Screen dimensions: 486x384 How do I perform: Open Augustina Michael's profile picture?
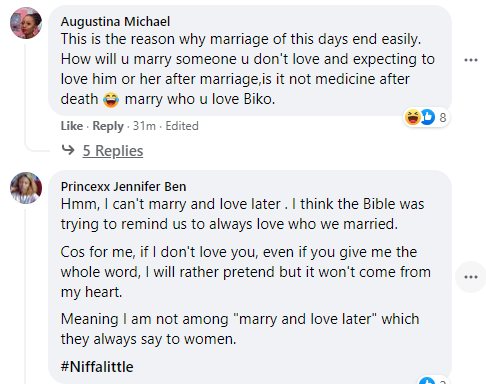[26, 23]
